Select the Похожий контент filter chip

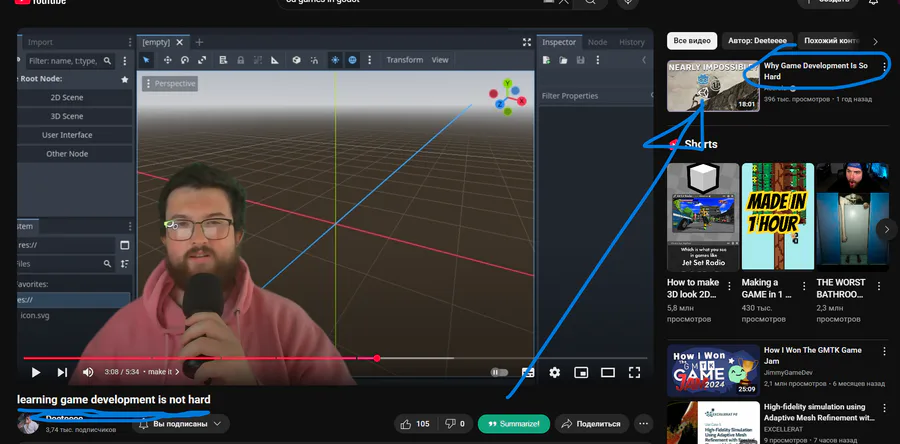click(x=829, y=41)
